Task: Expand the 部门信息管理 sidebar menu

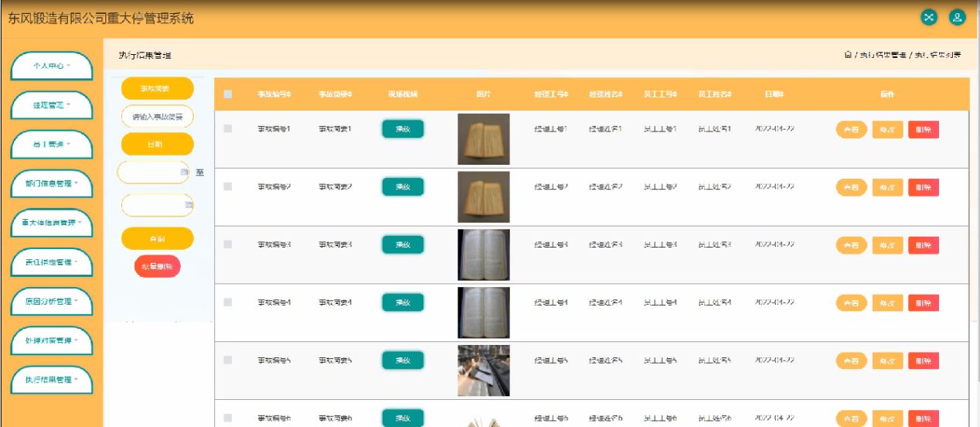Action: (52, 184)
